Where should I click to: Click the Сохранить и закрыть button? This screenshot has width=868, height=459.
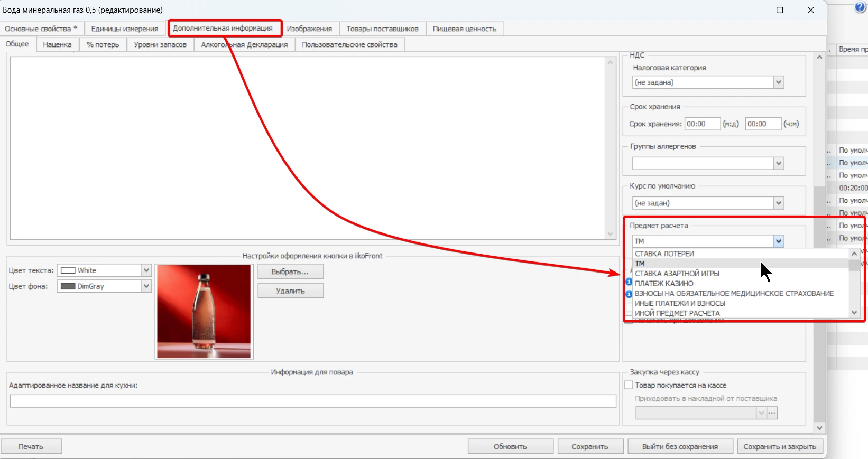click(780, 446)
